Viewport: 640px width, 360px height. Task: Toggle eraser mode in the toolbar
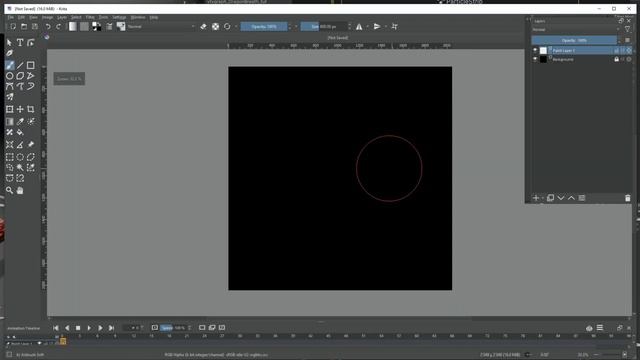point(203,27)
